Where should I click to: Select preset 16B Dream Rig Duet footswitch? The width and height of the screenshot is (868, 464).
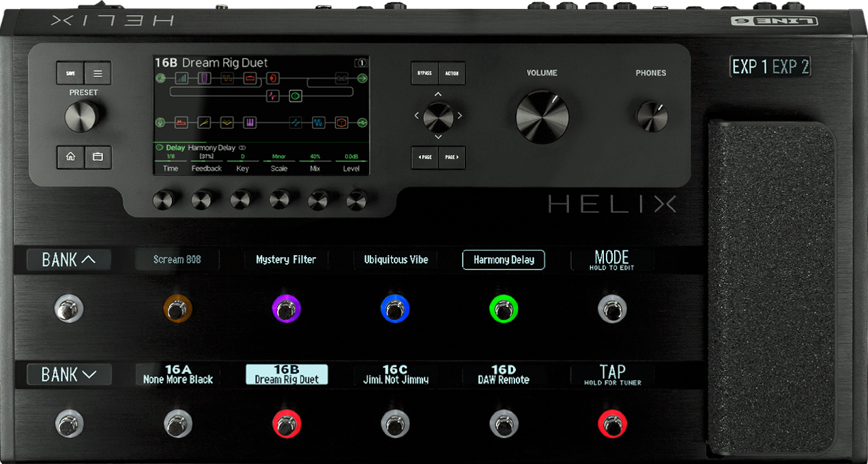(286, 424)
